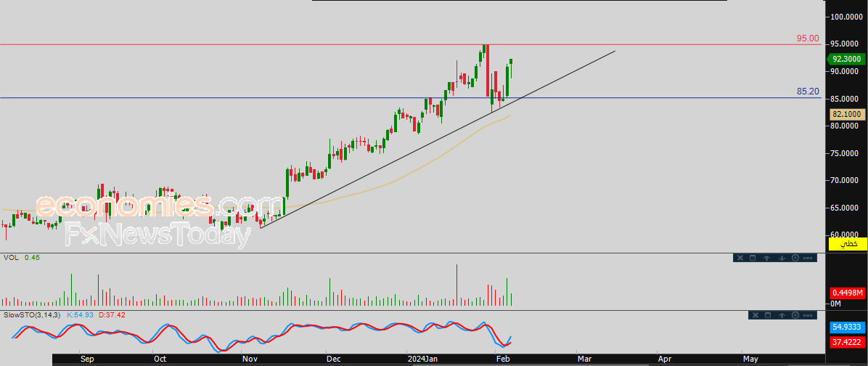The image size is (868, 366).
Task: Open VOL panel more options dots
Action: 808,258
